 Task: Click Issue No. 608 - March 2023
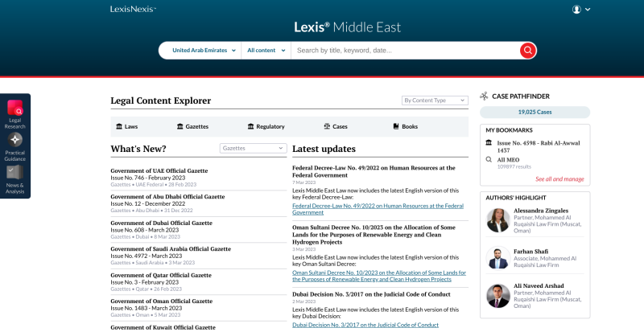point(145,230)
